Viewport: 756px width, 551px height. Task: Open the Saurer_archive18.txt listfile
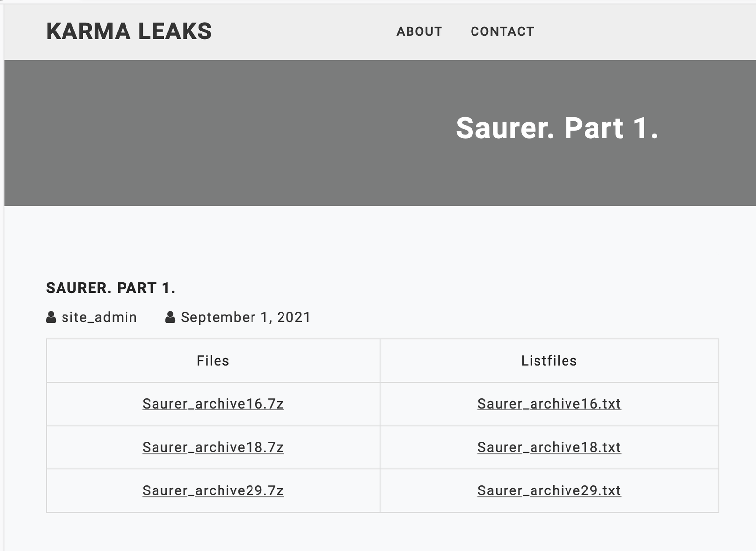(549, 447)
